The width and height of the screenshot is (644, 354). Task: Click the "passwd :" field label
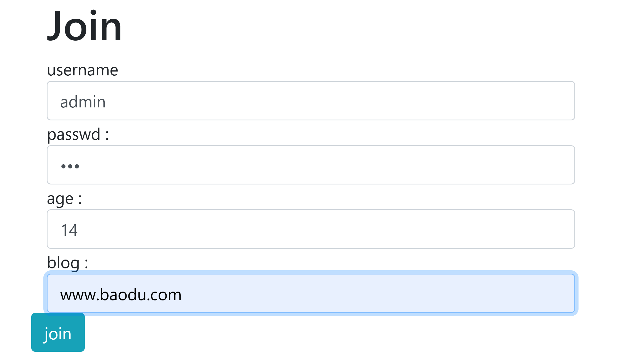(78, 134)
